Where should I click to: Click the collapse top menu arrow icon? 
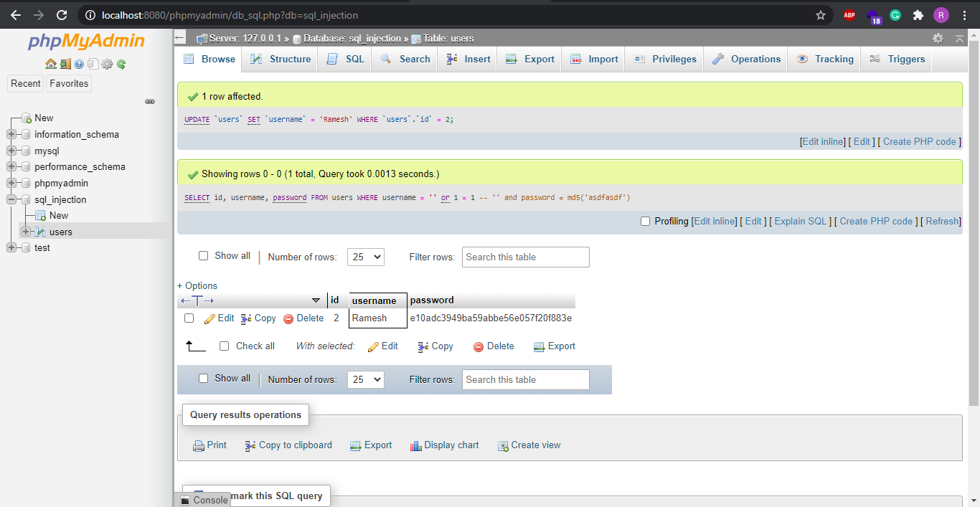click(x=960, y=38)
